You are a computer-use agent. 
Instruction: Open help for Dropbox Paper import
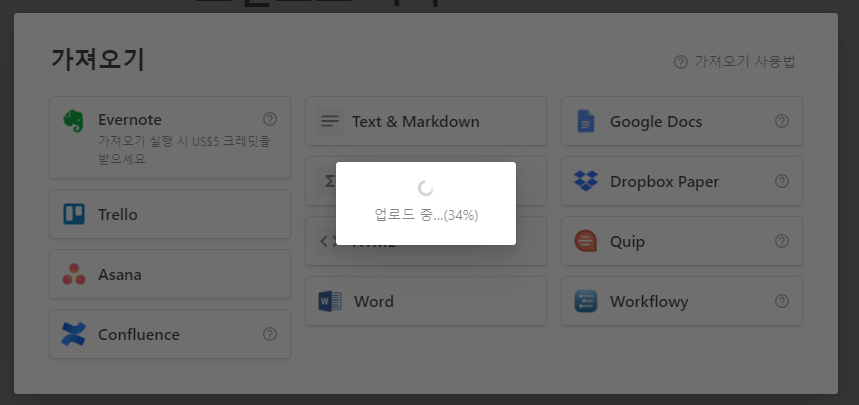pos(782,181)
